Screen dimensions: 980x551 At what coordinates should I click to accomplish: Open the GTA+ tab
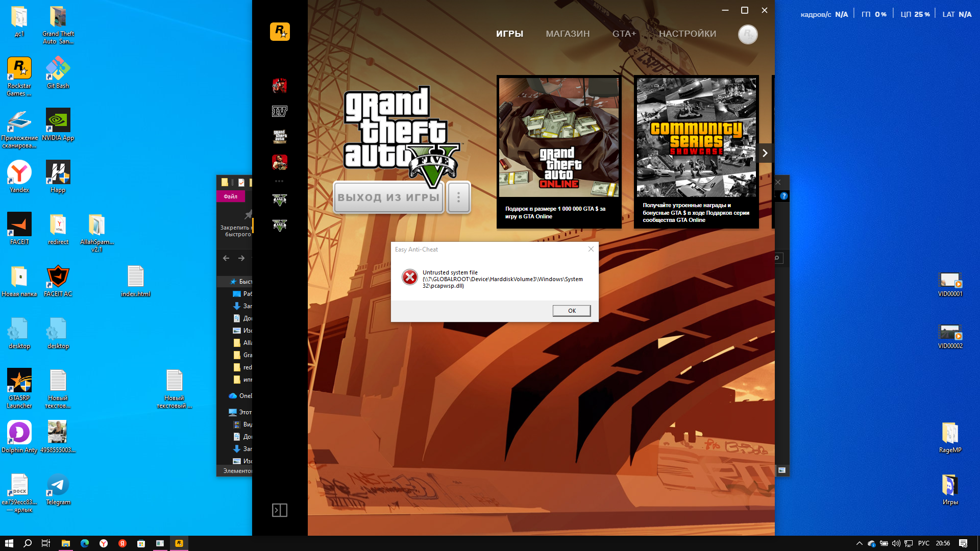click(624, 34)
